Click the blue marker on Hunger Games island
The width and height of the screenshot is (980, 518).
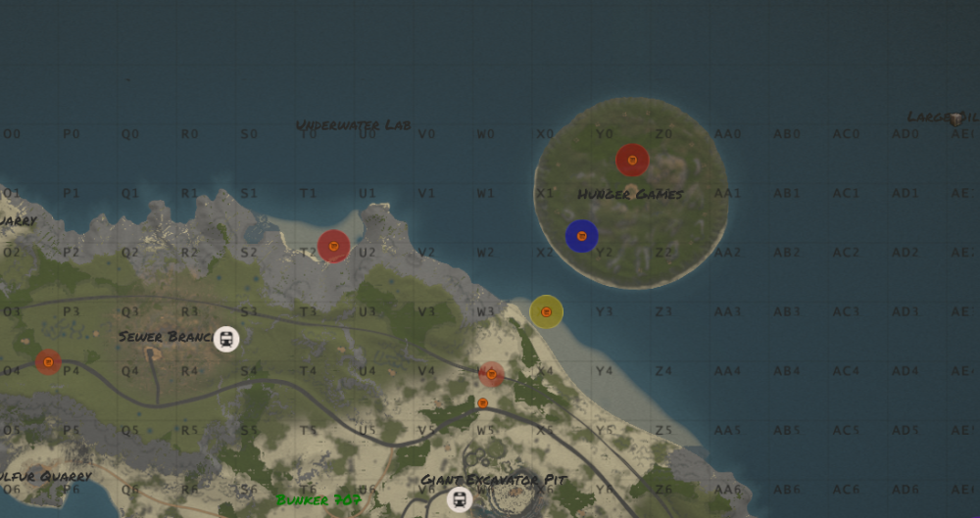point(582,236)
